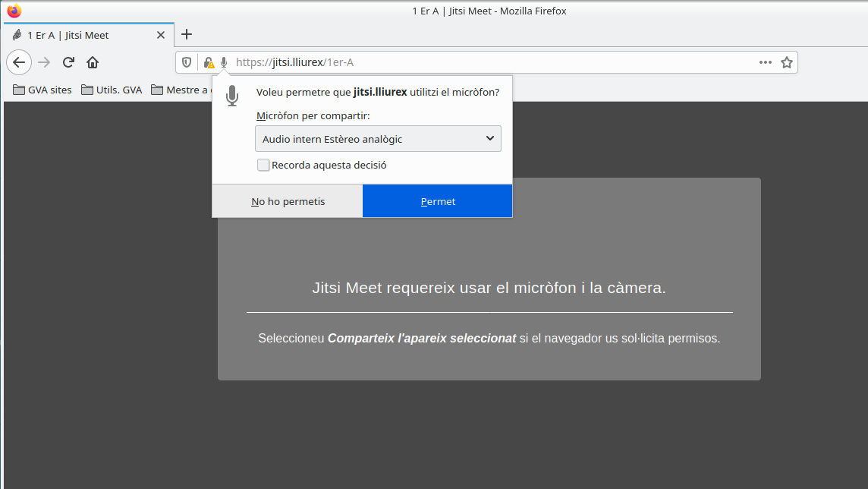This screenshot has height=489, width=868.
Task: Click the 'Micròfon per compartir:' label
Action: click(313, 115)
